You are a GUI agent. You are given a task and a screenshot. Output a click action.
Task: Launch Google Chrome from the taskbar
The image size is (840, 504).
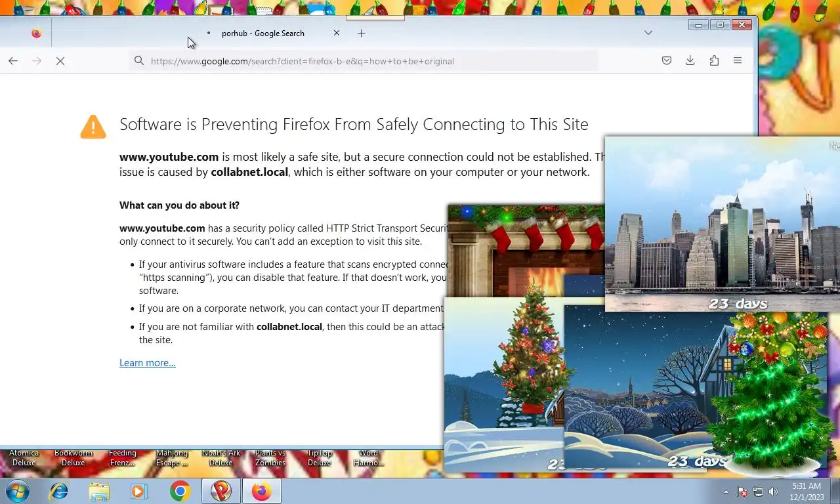[x=180, y=491]
